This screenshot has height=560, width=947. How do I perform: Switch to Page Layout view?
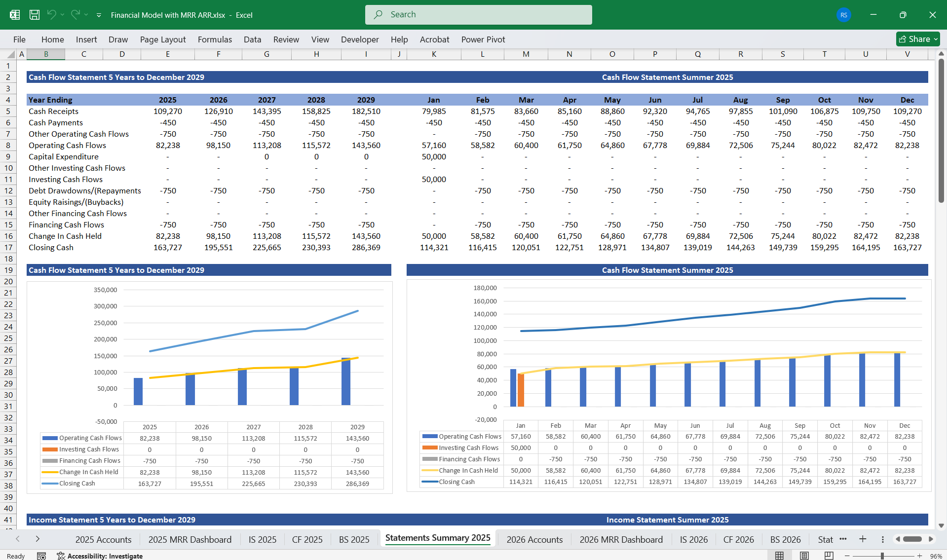(x=804, y=556)
